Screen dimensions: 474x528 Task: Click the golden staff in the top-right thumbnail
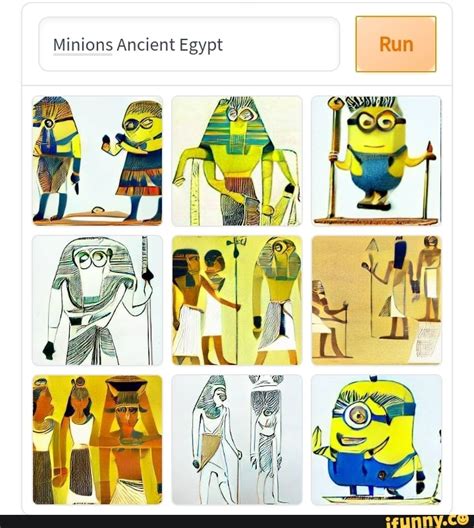pos(334,158)
